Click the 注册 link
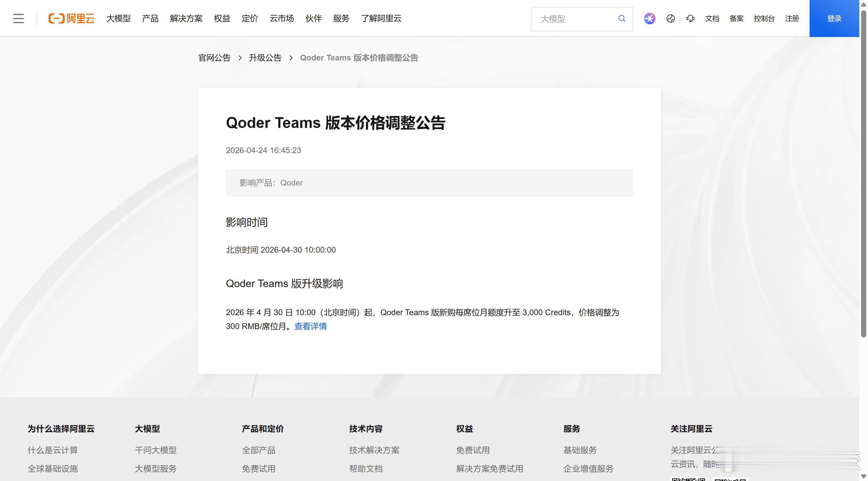868x481 pixels. pos(792,19)
